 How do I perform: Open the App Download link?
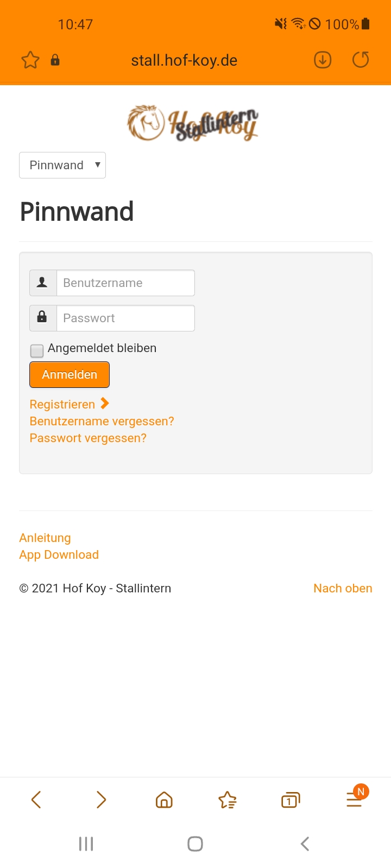coord(59,555)
